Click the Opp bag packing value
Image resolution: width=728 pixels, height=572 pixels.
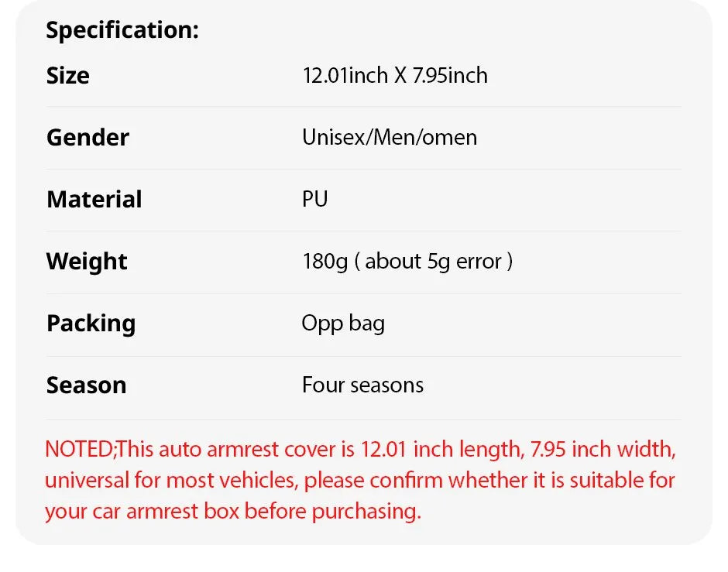coord(343,323)
